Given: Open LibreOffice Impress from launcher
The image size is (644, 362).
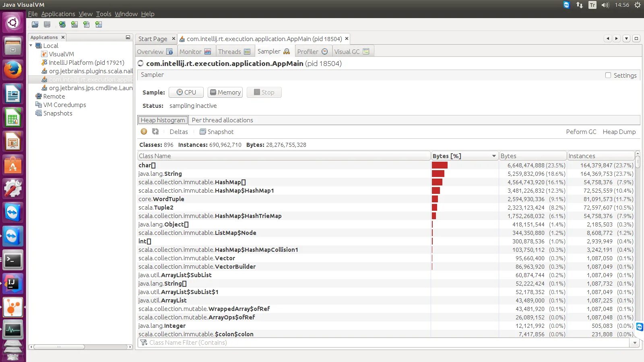Looking at the screenshot, I should coord(13,142).
